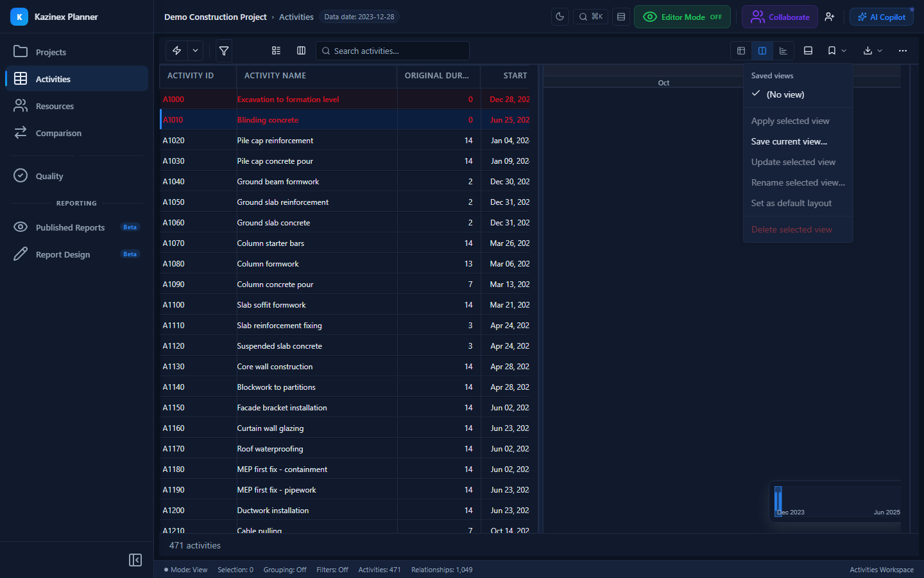Image resolution: width=924 pixels, height=578 pixels.
Task: Click the timeline minimap handle near Dec 2023
Action: coord(778,500)
